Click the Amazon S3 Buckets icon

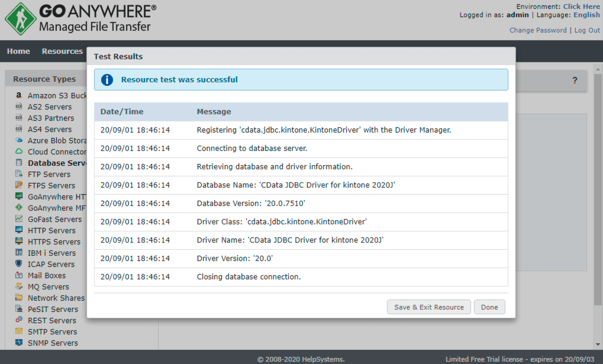[19, 95]
